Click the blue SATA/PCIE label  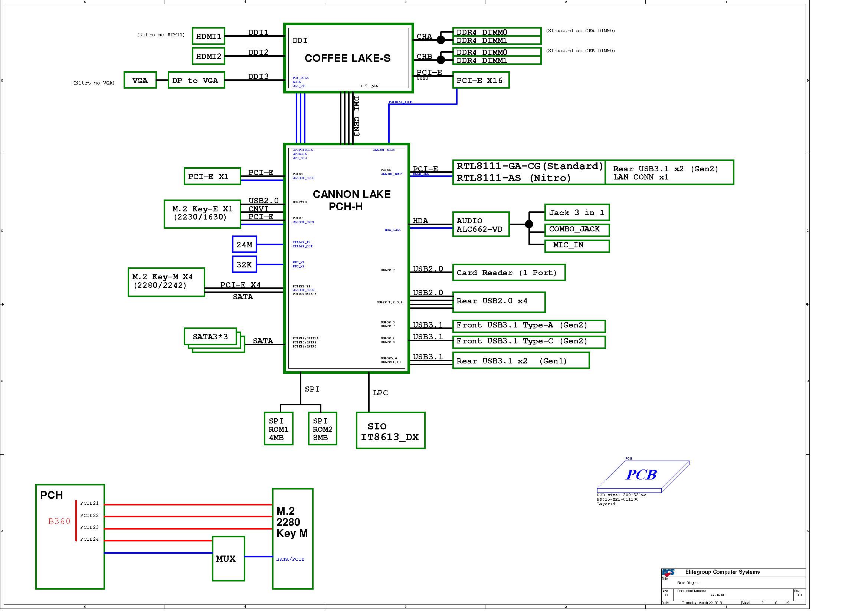click(290, 559)
